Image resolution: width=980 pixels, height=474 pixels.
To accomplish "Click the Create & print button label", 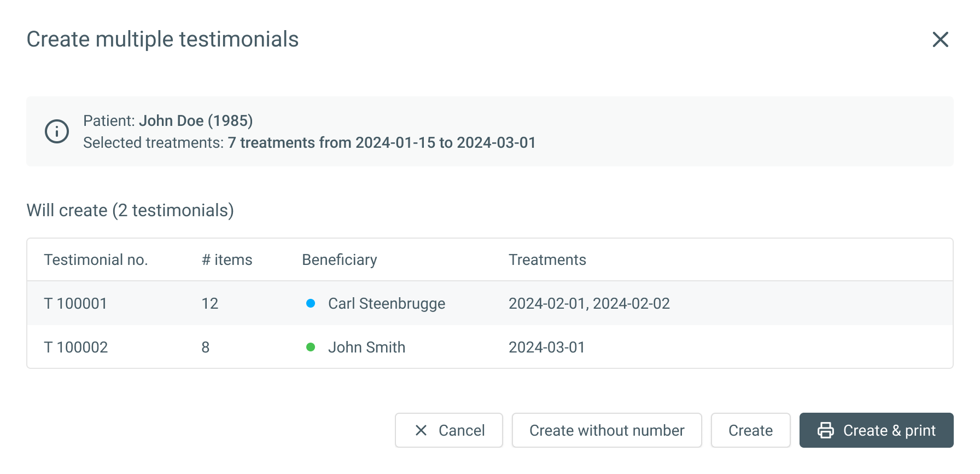I will pyautogui.click(x=889, y=430).
